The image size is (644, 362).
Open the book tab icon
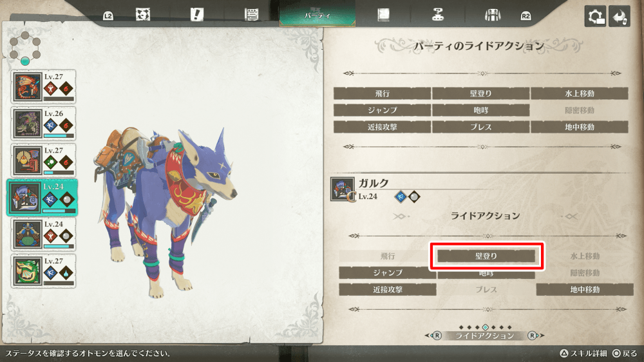(383, 15)
